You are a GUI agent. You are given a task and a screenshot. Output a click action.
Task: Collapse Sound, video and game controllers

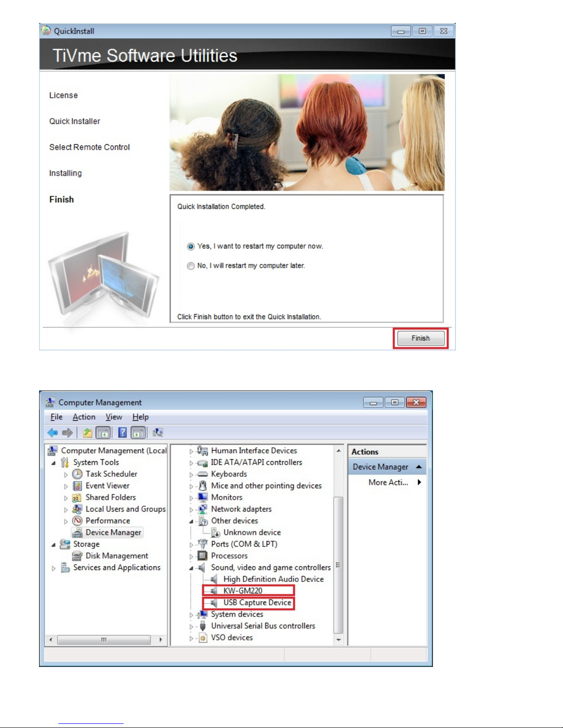191,568
